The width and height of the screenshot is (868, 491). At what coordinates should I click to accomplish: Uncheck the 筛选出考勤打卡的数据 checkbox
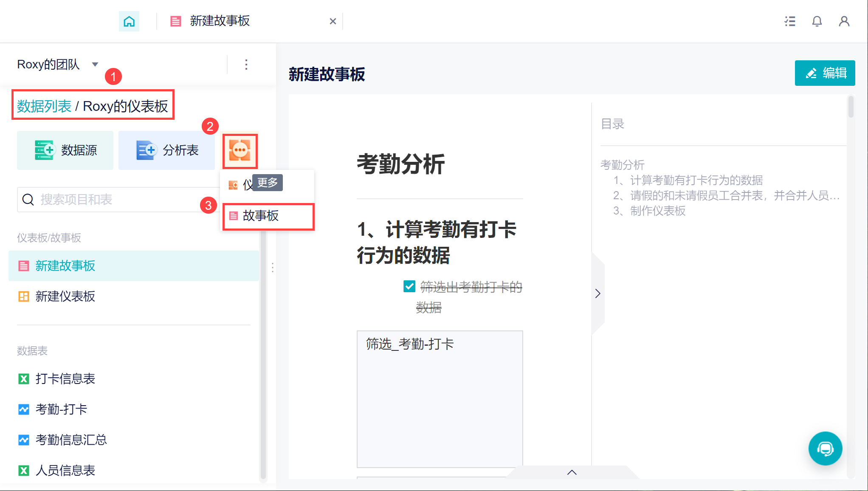(x=409, y=286)
